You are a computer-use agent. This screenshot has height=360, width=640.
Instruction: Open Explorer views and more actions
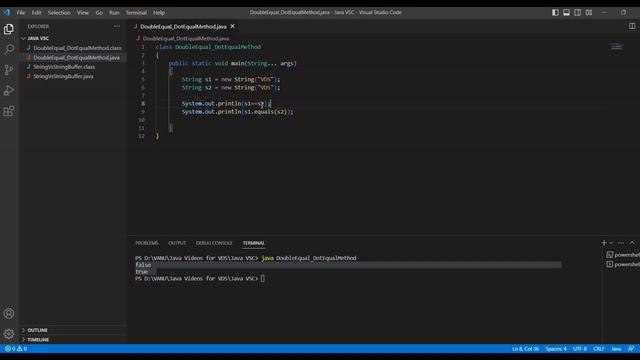(x=117, y=26)
